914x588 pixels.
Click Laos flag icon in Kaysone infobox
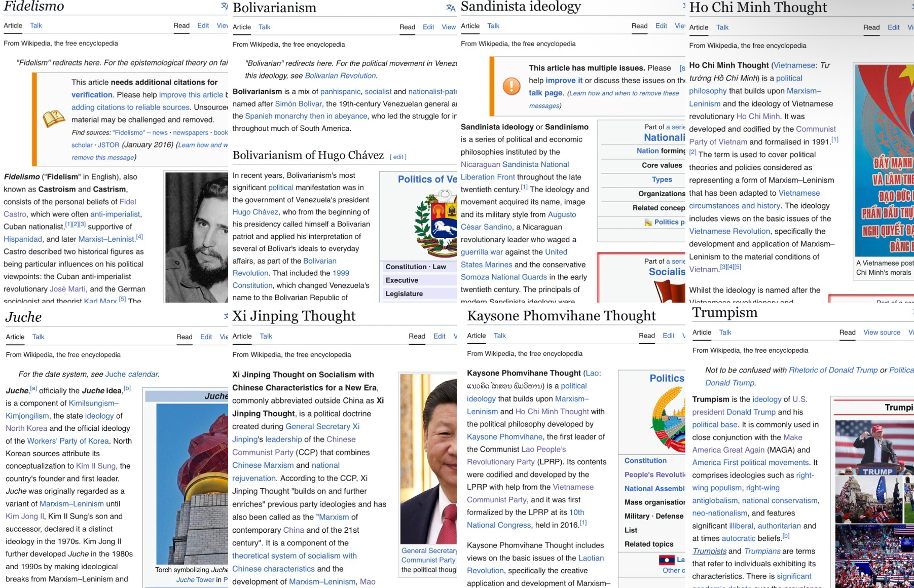[667, 560]
